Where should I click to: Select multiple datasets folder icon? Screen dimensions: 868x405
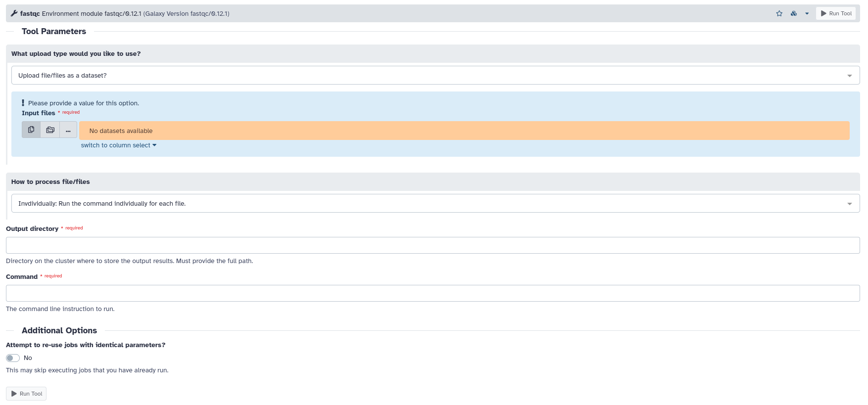tap(50, 130)
